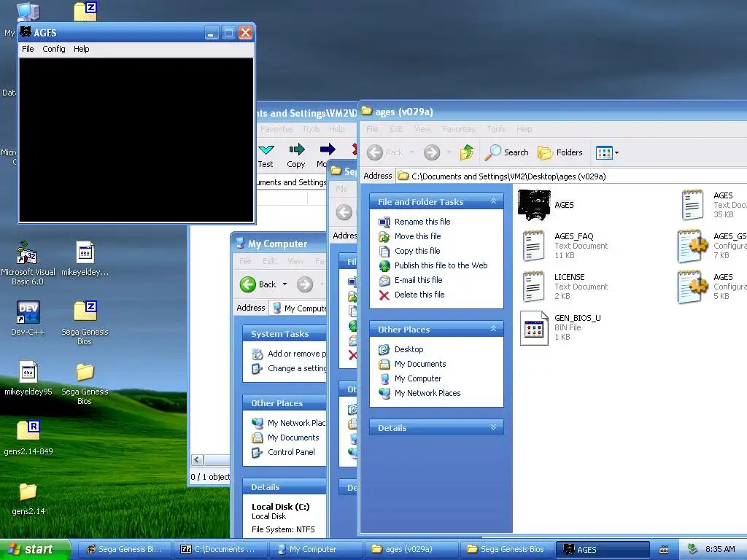Click the system tray network icon

point(693,549)
